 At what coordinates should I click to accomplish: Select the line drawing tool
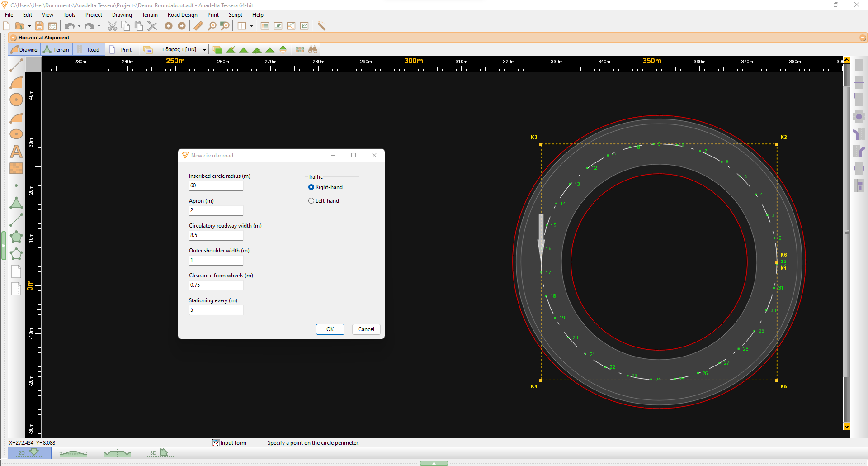[16, 65]
